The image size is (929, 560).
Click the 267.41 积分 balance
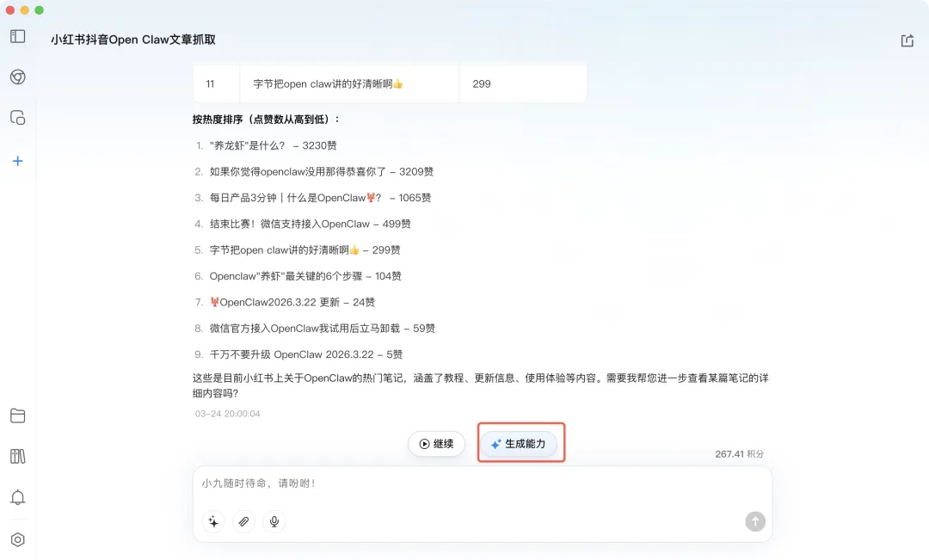(x=739, y=454)
